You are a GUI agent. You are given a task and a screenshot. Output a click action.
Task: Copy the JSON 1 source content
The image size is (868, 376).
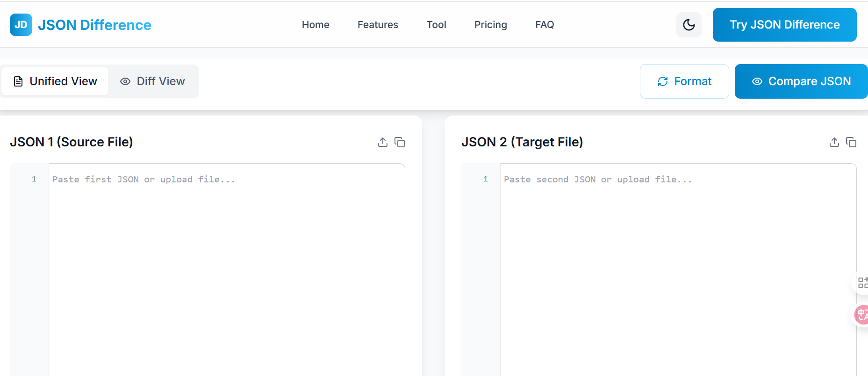point(400,142)
